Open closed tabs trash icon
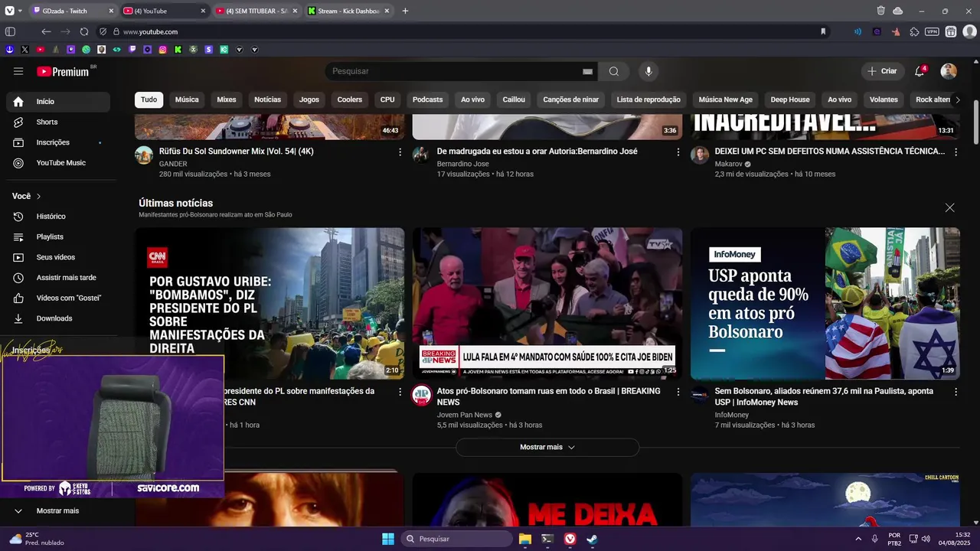This screenshot has width=980, height=551. [880, 11]
